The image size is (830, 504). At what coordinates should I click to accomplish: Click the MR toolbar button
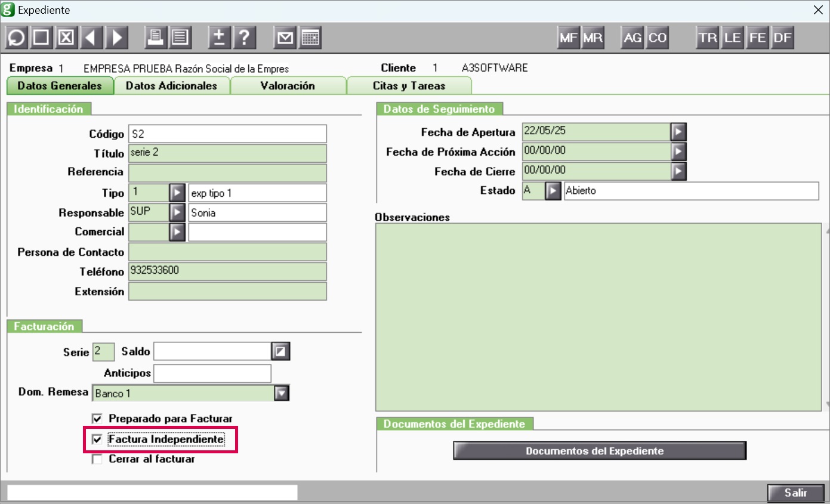click(x=593, y=38)
